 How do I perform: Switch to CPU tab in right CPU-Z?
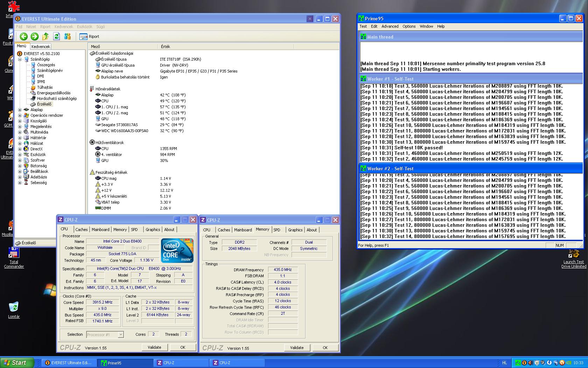tap(207, 230)
